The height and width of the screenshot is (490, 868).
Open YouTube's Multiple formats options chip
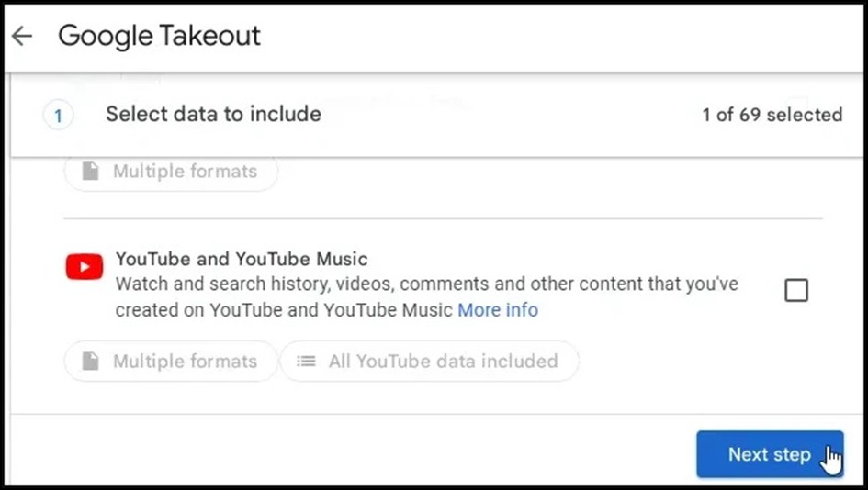[171, 362]
